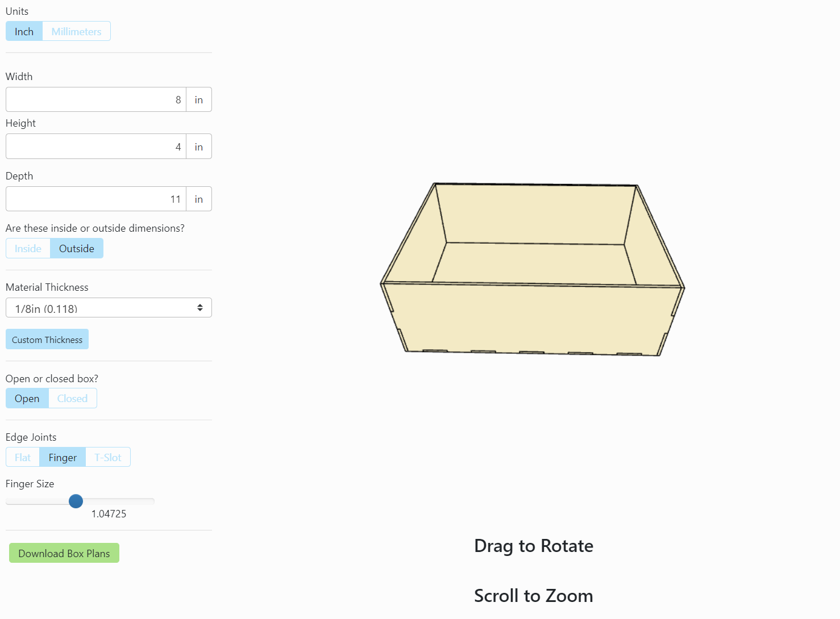Choose Finger edge joints
840x619 pixels.
pos(62,457)
